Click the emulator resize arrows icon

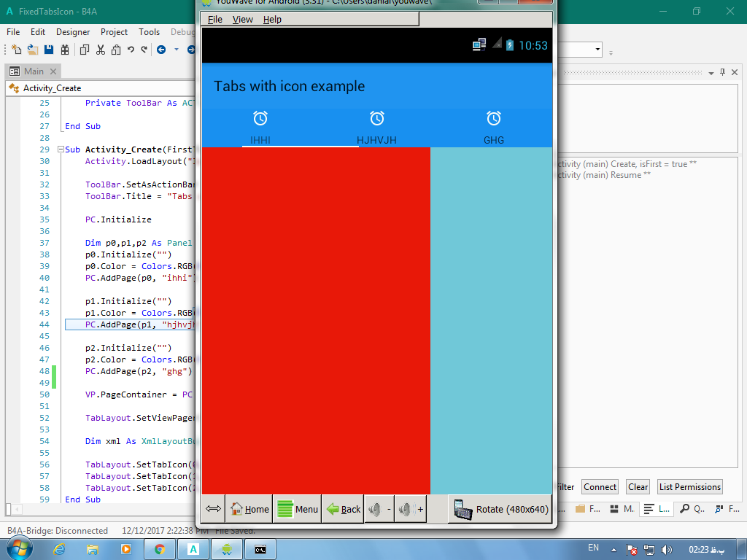point(213,509)
